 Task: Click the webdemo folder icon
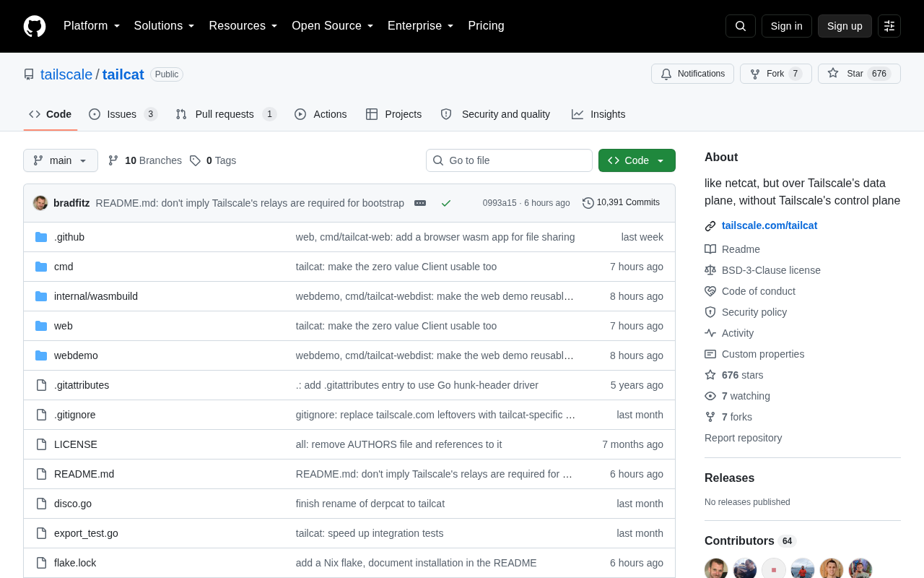point(41,355)
